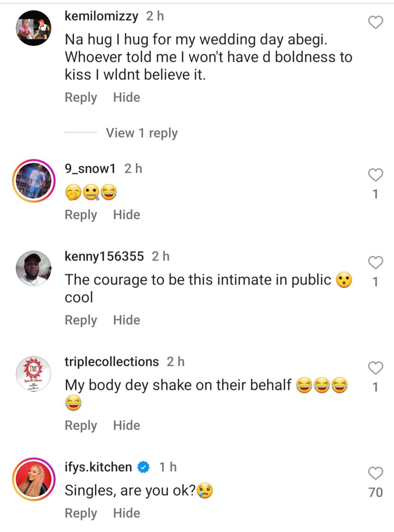Heart the triplecollections comment
Viewport: 394px width, 532px height.
click(x=375, y=368)
